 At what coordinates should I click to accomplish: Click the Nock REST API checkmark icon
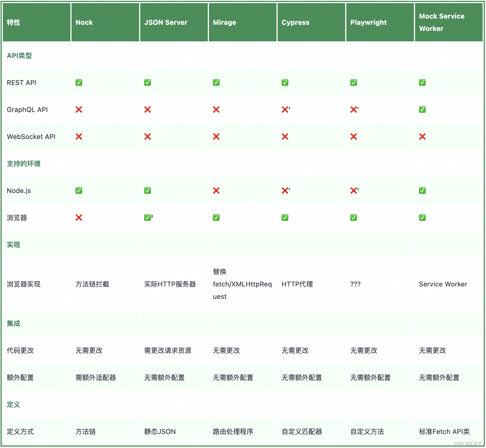click(x=79, y=82)
